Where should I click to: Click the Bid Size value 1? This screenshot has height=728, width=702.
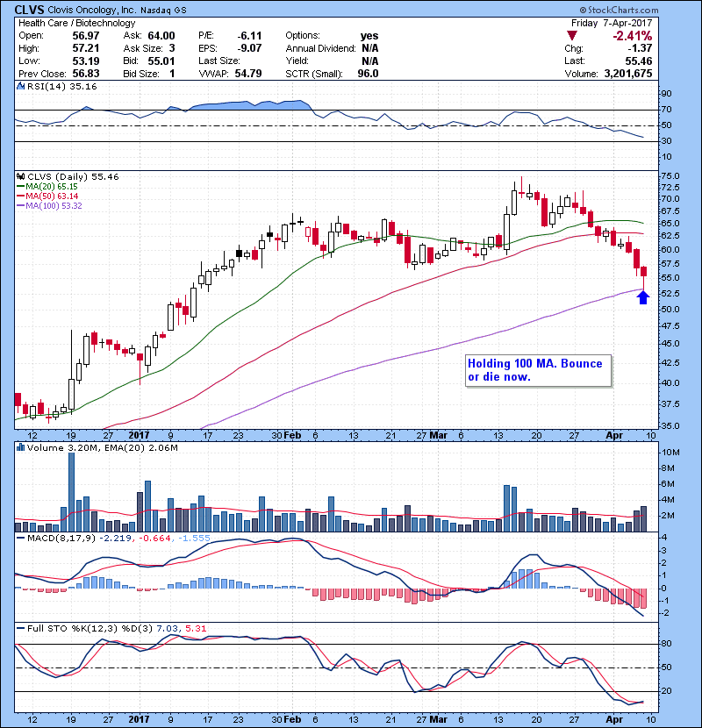172,74
